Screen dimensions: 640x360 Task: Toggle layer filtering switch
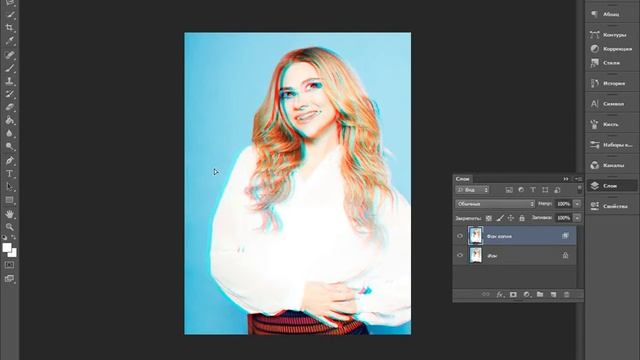click(x=579, y=189)
